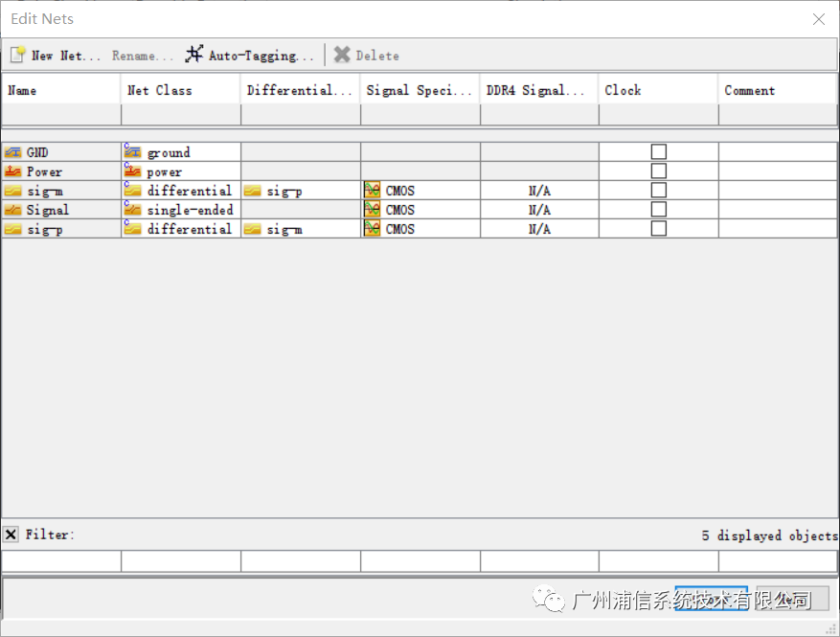Click the CMOS icon in sig-m row
The image size is (840, 637).
pyautogui.click(x=373, y=191)
